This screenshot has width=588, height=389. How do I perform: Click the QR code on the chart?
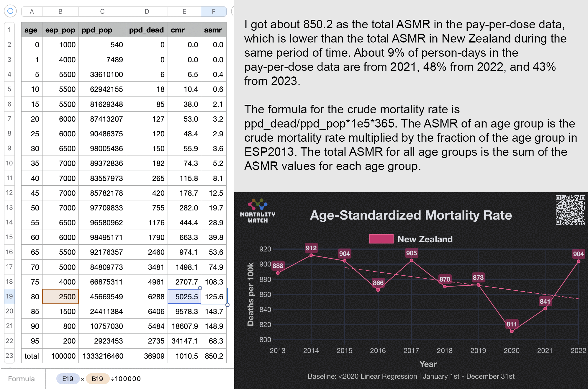[x=570, y=210]
